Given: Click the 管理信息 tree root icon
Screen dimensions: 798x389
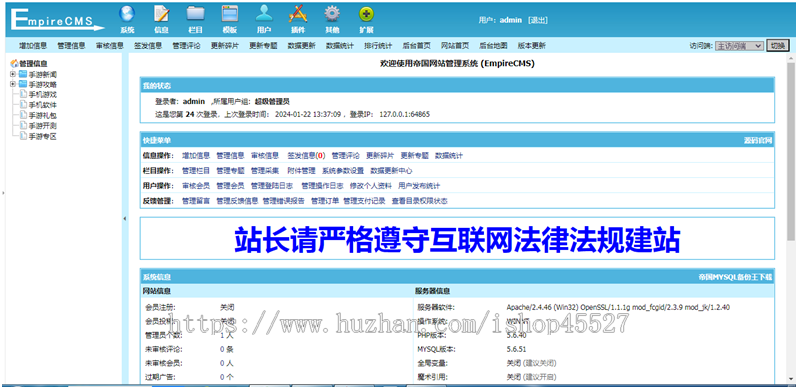Looking at the screenshot, I should (14, 64).
